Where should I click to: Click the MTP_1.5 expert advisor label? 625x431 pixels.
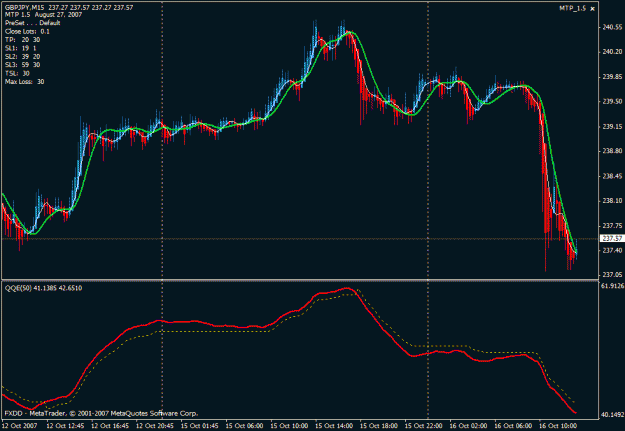572,8
